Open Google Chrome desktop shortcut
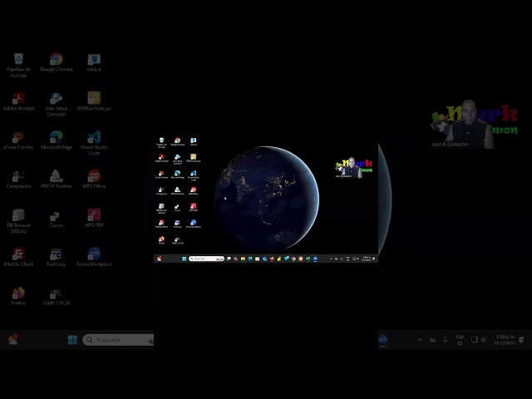 click(x=56, y=61)
